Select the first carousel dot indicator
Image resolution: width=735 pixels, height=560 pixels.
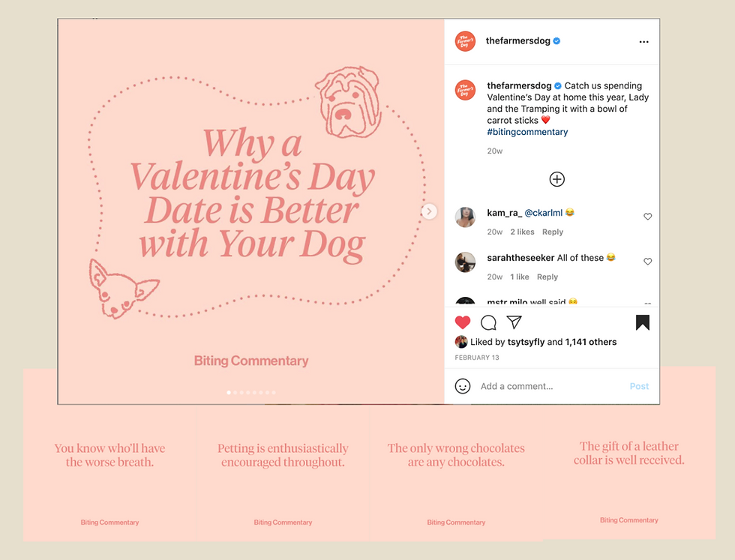[229, 393]
